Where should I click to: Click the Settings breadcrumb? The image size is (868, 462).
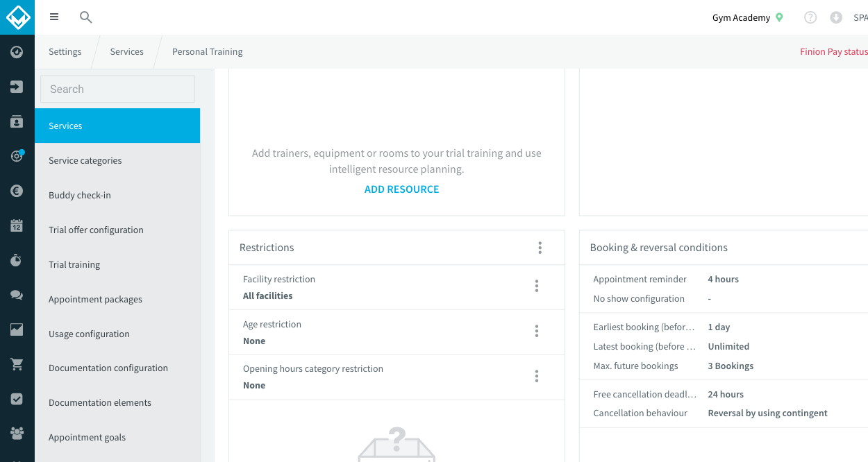point(65,51)
